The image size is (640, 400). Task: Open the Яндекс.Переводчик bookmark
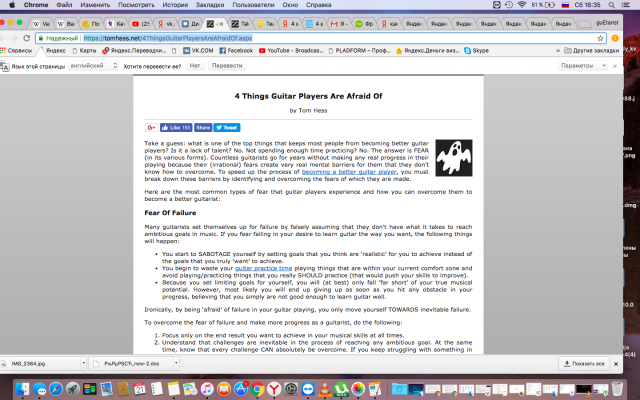[x=134, y=51]
